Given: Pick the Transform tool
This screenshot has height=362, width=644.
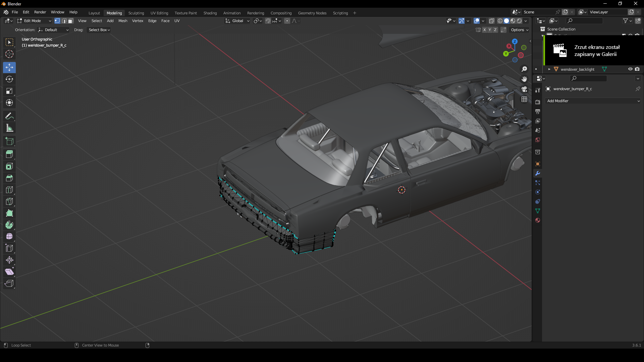Looking at the screenshot, I should click(x=9, y=103).
